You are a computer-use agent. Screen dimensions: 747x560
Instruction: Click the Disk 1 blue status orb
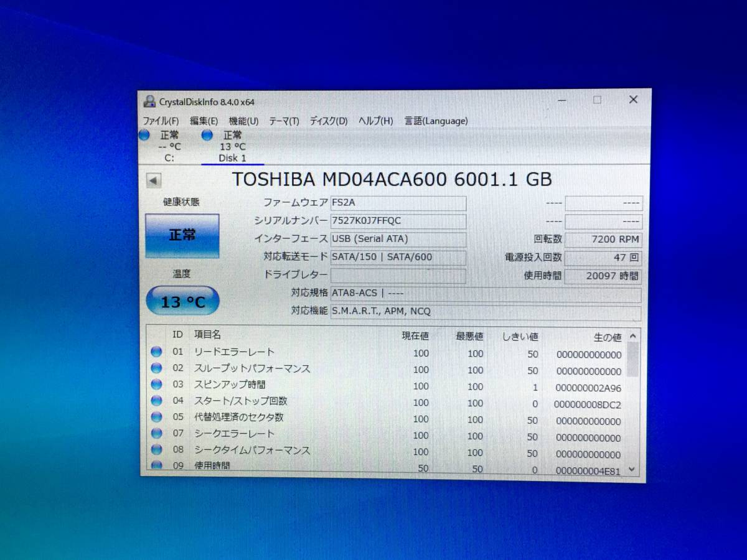pos(207,135)
